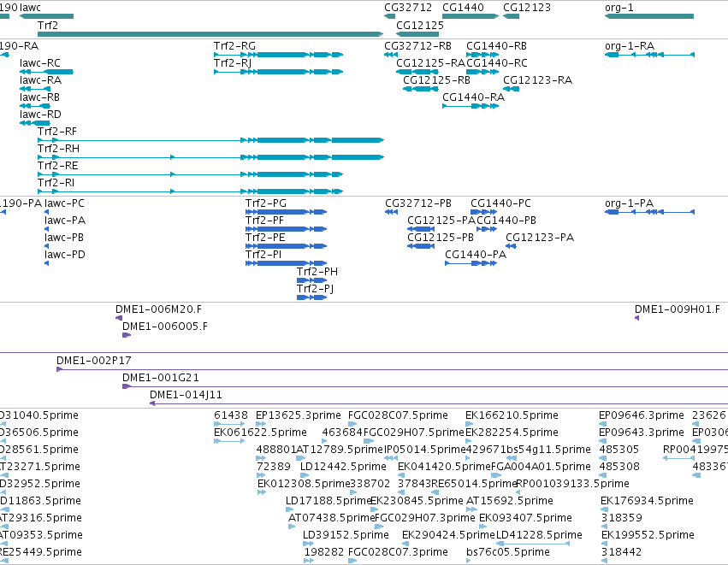Select clone DME1-006M20.F
Viewport: 728px width, 565px height.
158,309
